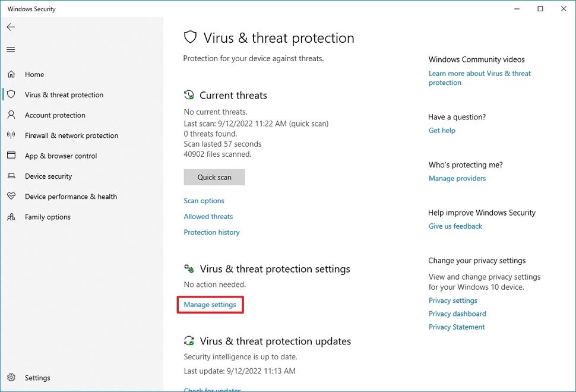Image resolution: width=576 pixels, height=392 pixels.
Task: Click the Device performance & health heart icon
Action: point(12,197)
